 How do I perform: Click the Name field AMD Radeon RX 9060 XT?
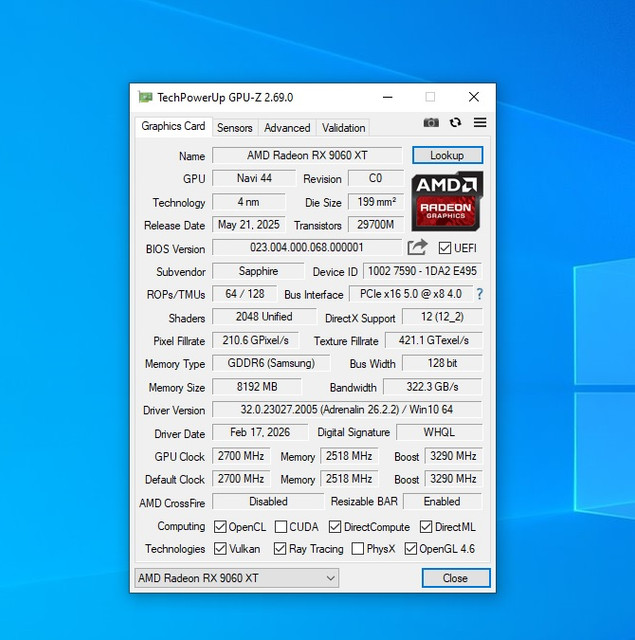pos(307,155)
